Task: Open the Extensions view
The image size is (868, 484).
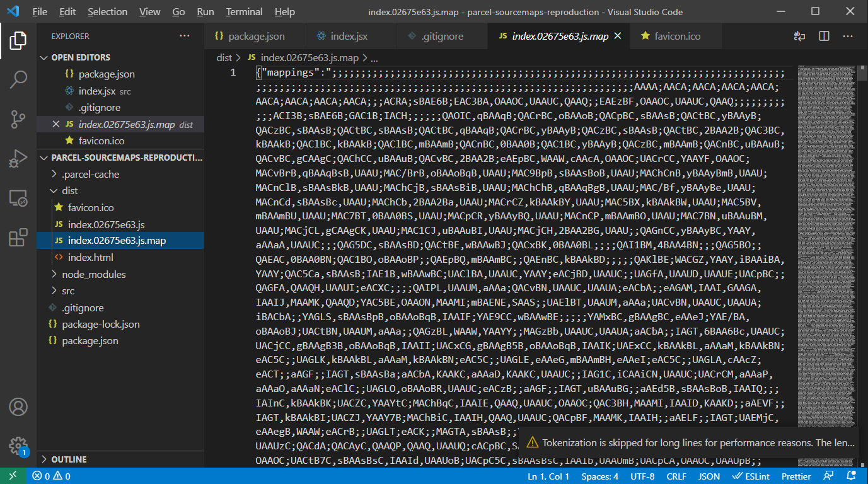Action: pyautogui.click(x=18, y=237)
